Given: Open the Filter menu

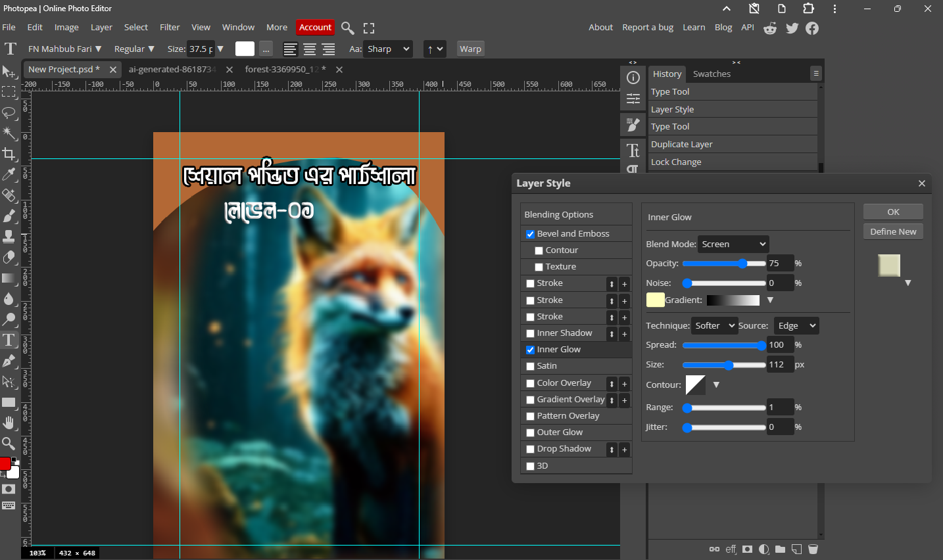Looking at the screenshot, I should click(x=170, y=28).
